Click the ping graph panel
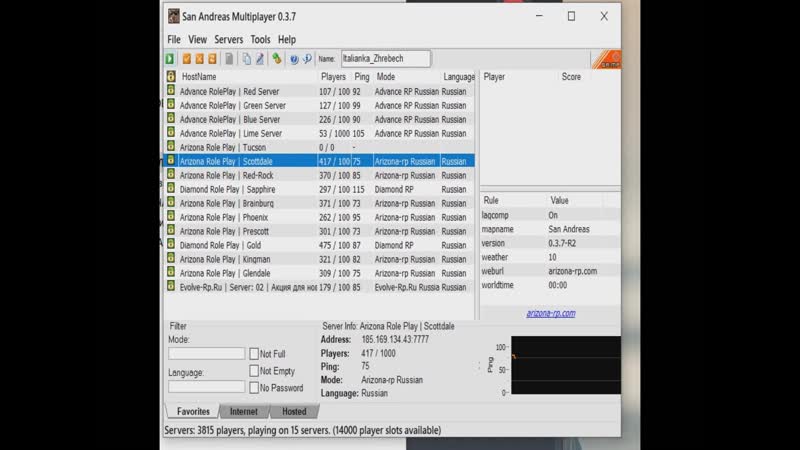 tap(566, 365)
